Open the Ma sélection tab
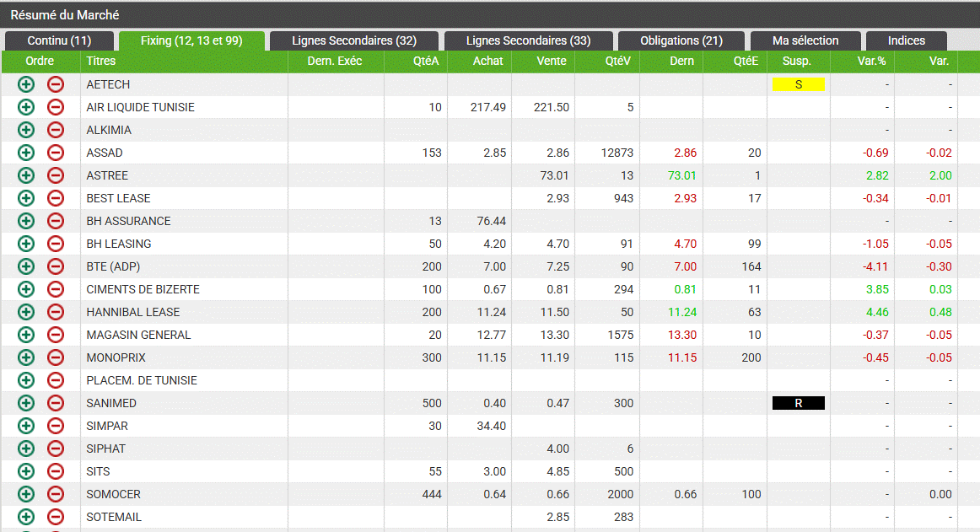 805,40
